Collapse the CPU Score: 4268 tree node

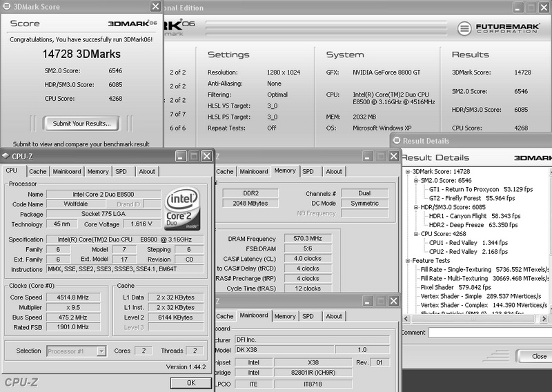[x=416, y=234]
